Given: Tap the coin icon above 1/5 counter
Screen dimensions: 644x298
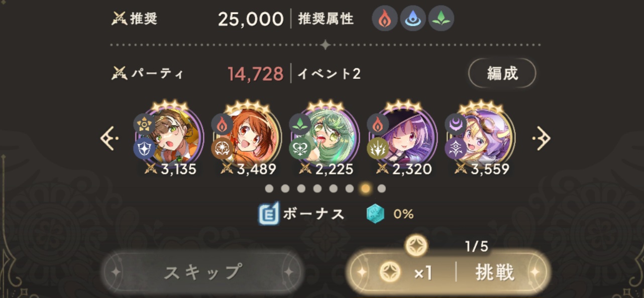Looking at the screenshot, I should click(x=416, y=246).
